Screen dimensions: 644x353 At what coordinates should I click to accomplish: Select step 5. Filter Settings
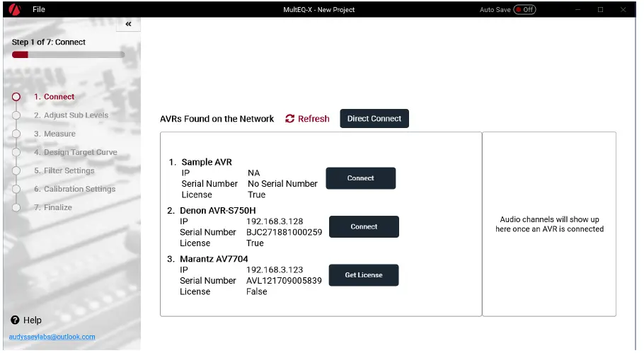(x=64, y=170)
